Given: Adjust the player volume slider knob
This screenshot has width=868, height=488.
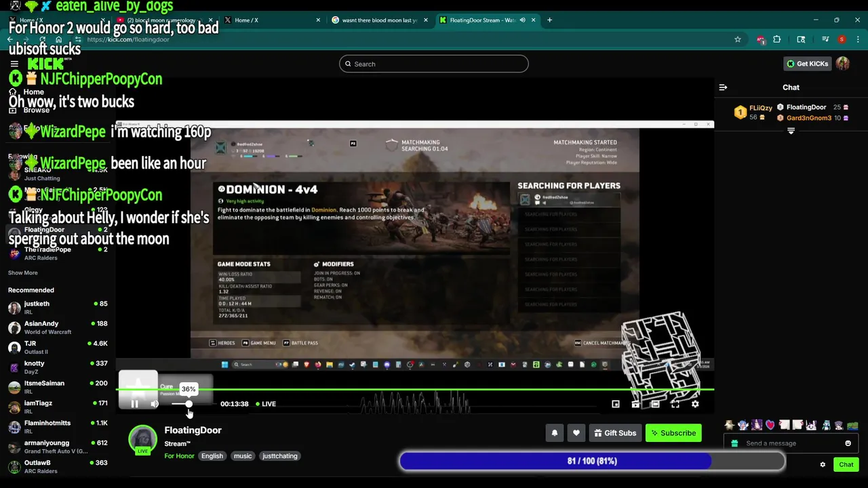Looking at the screenshot, I should 189,404.
